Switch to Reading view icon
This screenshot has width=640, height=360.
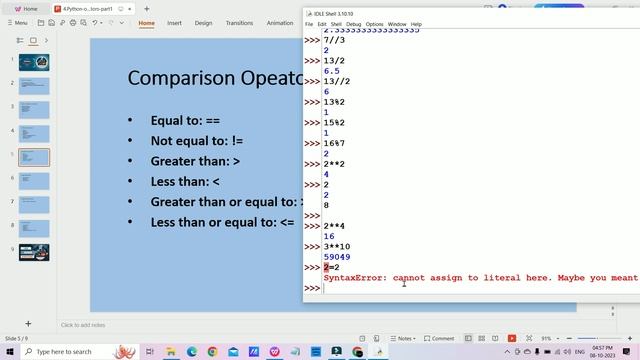pyautogui.click(x=495, y=338)
